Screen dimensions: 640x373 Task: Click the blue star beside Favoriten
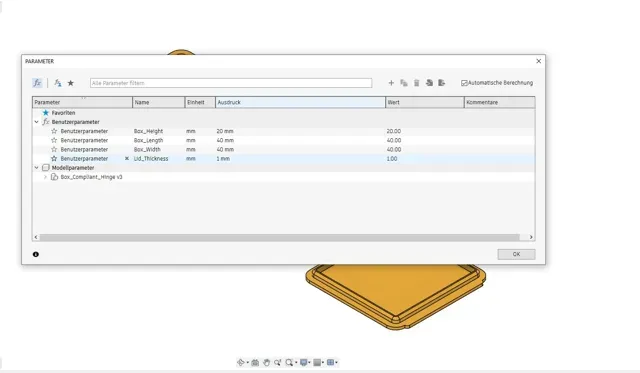coord(46,113)
